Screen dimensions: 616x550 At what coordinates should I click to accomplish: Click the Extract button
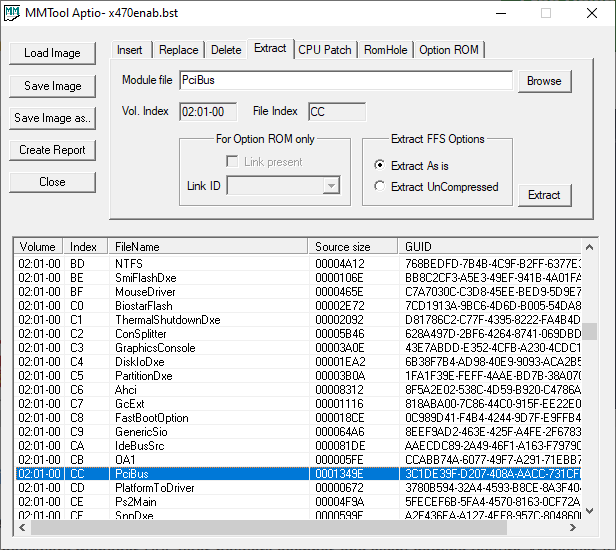coord(544,195)
